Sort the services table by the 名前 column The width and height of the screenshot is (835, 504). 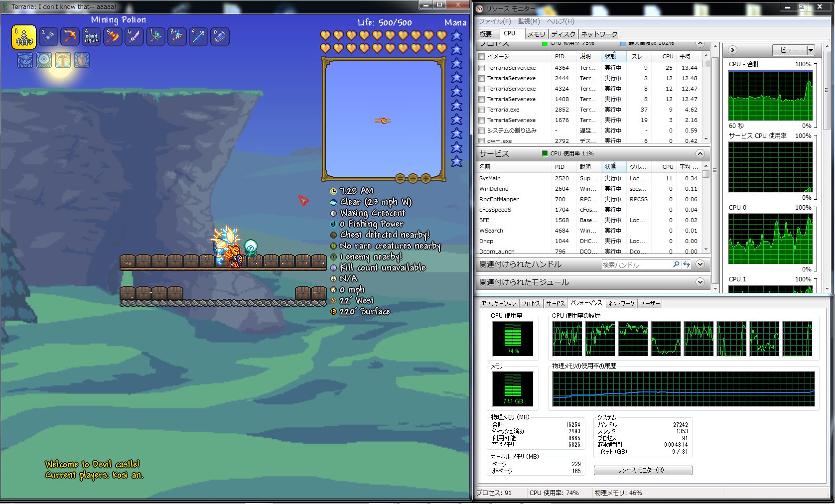coord(515,167)
